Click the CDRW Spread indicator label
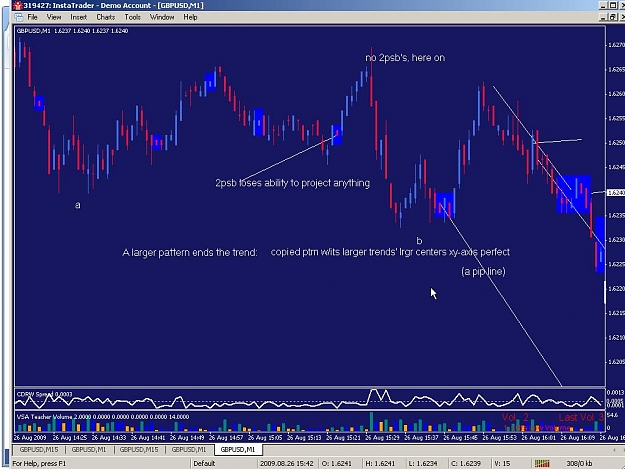Image resolution: width=625 pixels, height=469 pixels. [45, 394]
